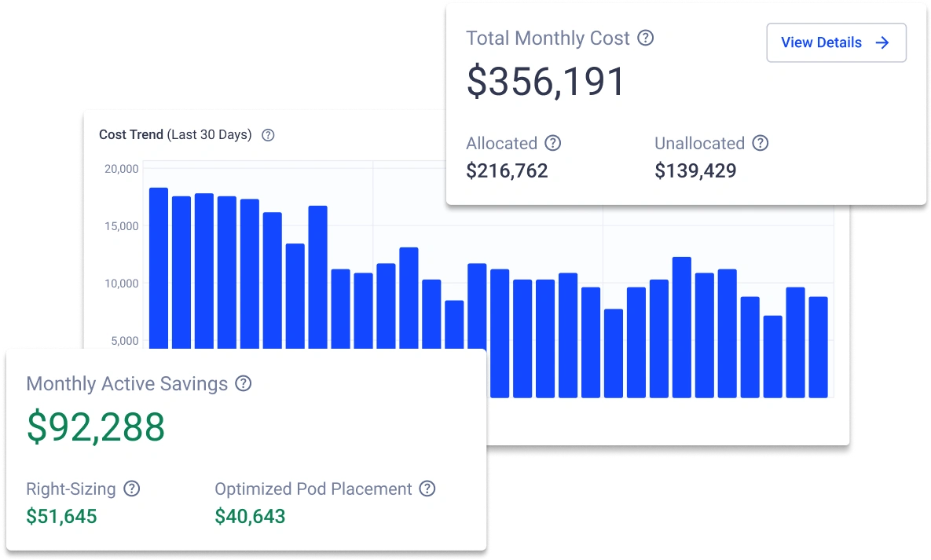931x560 pixels.
Task: Click the arrow icon inside View Details
Action: (882, 42)
